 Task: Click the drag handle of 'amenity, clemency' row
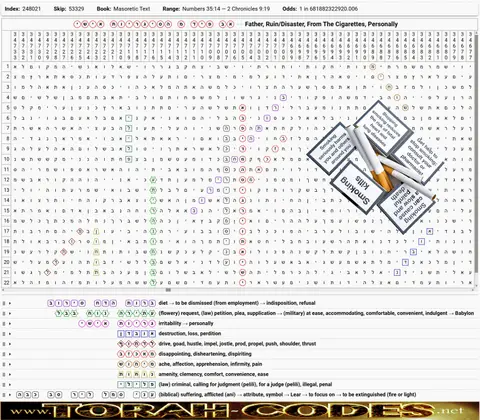coord(4,374)
